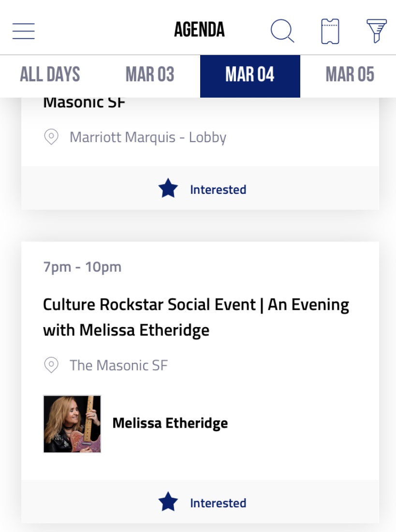Click the AGENDA header title
Image resolution: width=396 pixels, height=532 pixels.
[199, 30]
